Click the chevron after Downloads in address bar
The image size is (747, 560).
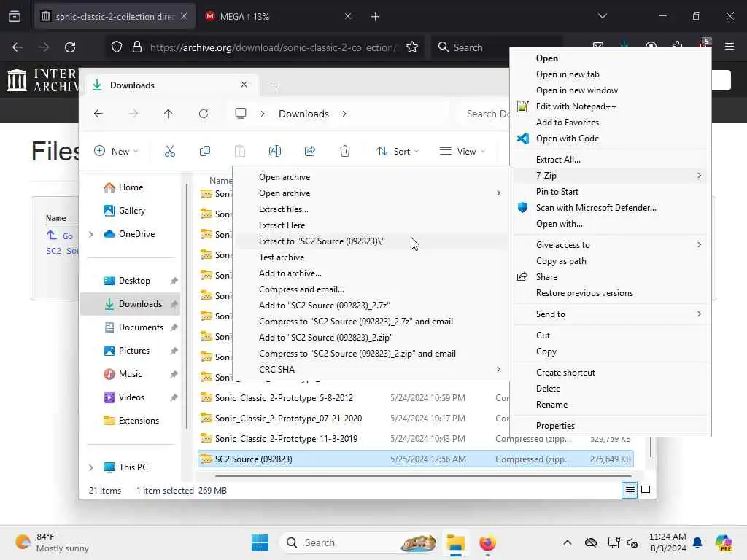[x=344, y=114]
